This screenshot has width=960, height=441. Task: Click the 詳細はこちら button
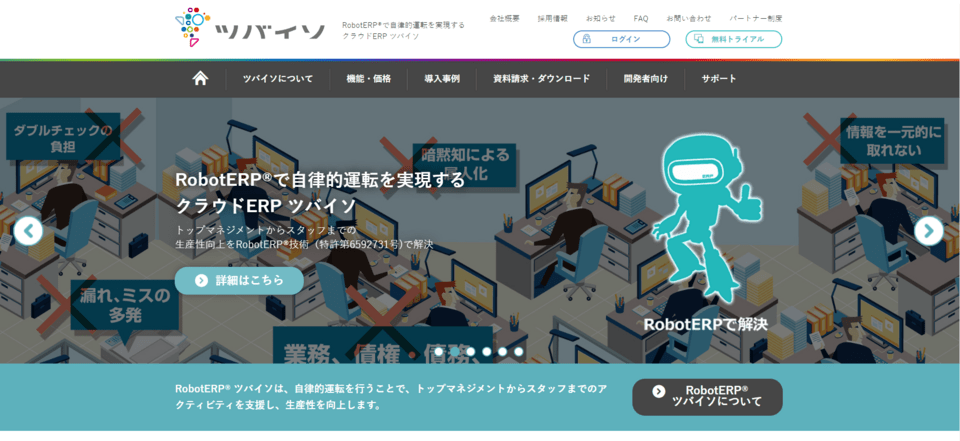point(239,281)
